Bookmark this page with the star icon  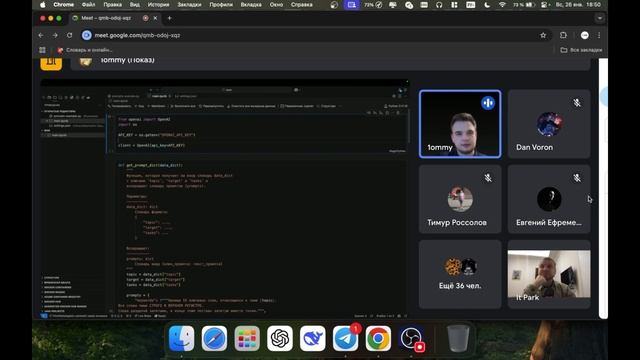(543, 36)
